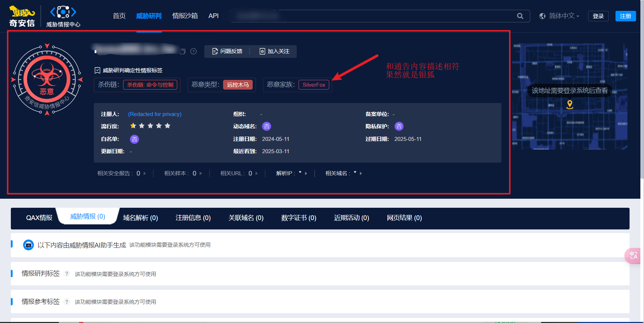Open API navigation item
This screenshot has width=644, height=323.
[x=213, y=16]
